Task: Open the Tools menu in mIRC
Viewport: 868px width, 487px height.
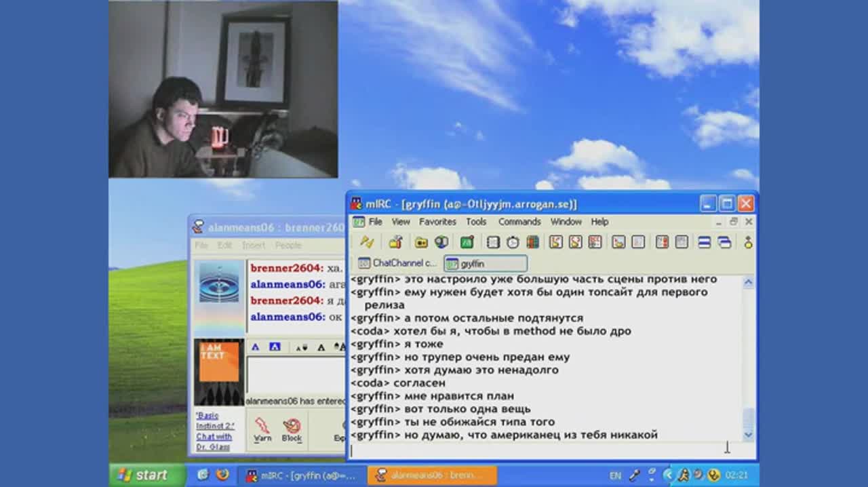Action: click(x=475, y=222)
